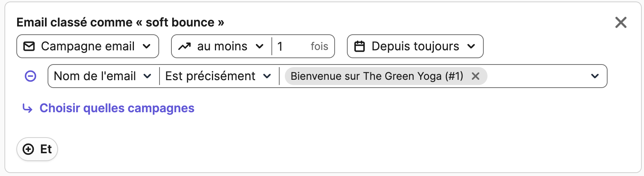This screenshot has height=176, width=644.
Task: Open the Nom de l'email attribute dropdown
Action: (103, 76)
